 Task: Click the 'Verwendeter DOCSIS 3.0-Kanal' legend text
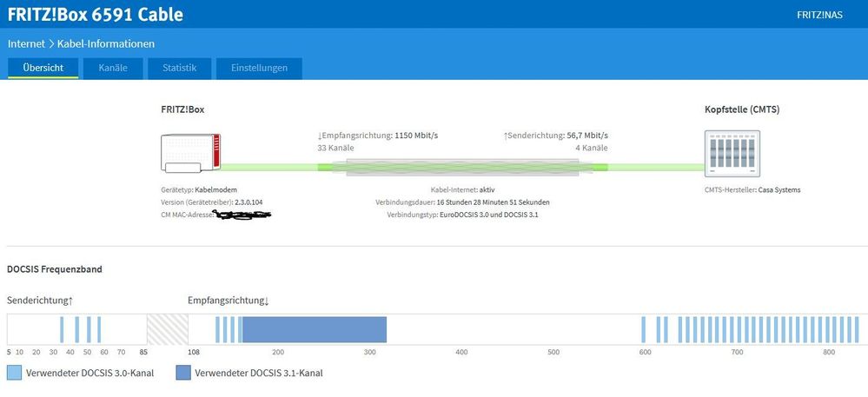89,374
